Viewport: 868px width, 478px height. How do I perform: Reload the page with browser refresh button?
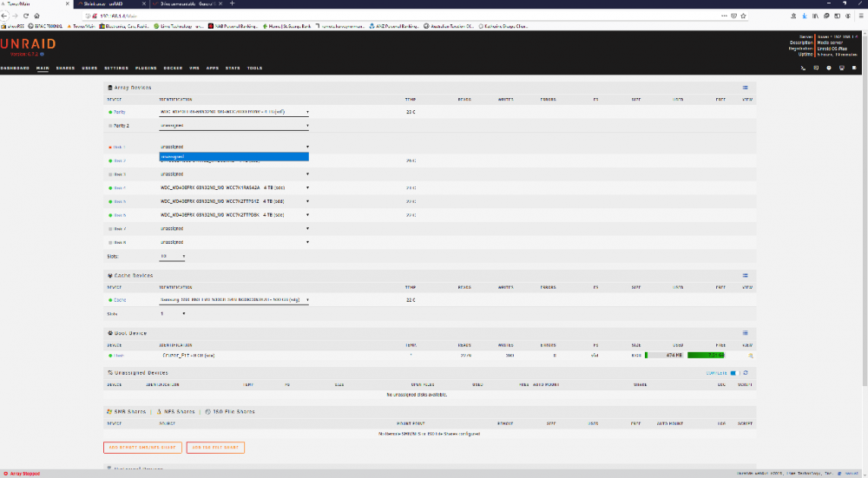pos(25,16)
